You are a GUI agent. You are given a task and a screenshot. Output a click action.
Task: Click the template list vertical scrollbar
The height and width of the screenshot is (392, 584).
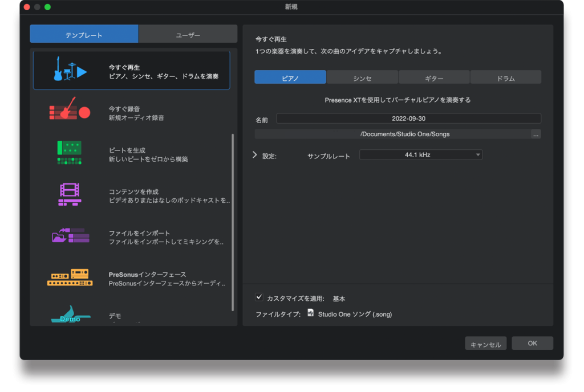[233, 222]
